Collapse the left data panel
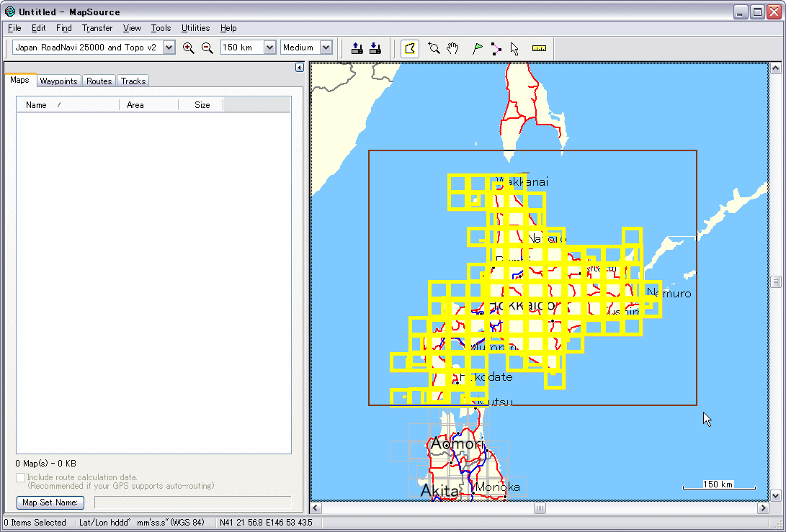 coord(299,67)
